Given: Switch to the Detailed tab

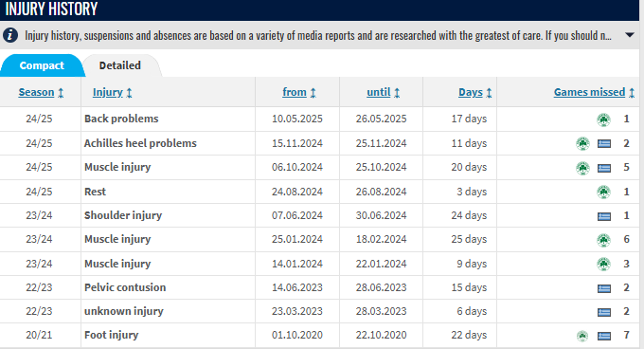Looking at the screenshot, I should coord(120,65).
